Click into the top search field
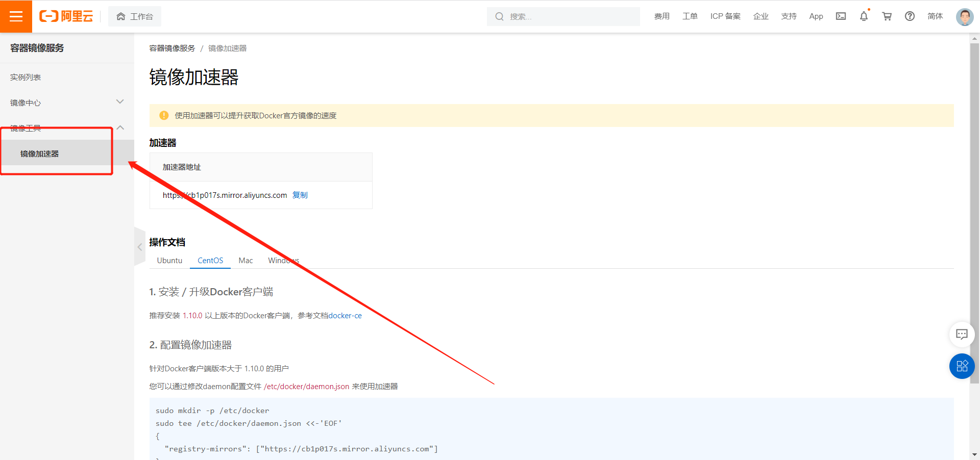The width and height of the screenshot is (980, 460). (x=567, y=16)
